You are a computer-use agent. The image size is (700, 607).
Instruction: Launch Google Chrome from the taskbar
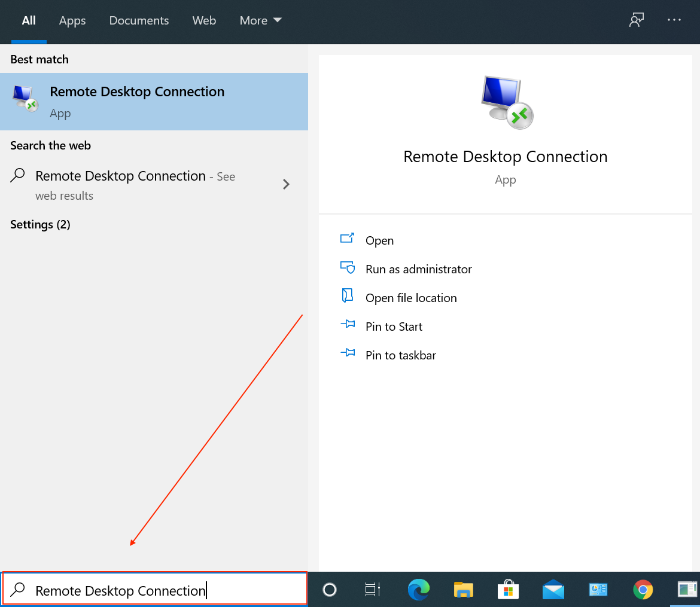coord(643,590)
